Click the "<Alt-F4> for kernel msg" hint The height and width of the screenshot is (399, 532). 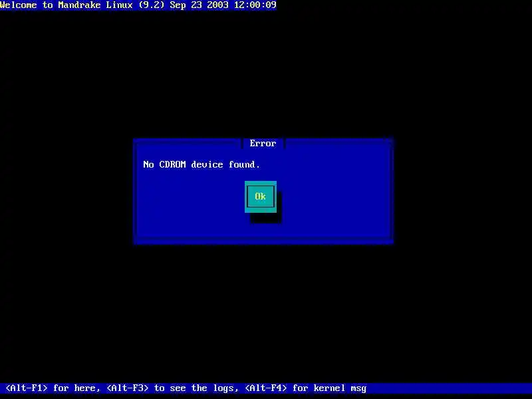point(306,388)
